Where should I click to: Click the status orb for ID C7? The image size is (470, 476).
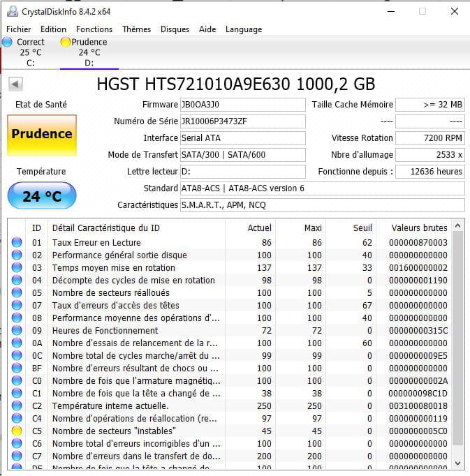pyautogui.click(x=17, y=456)
